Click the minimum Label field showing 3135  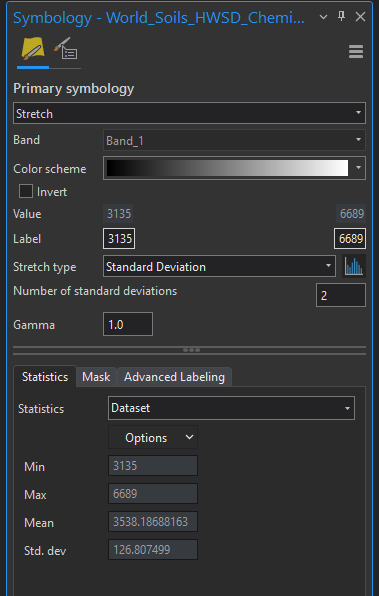(x=119, y=239)
